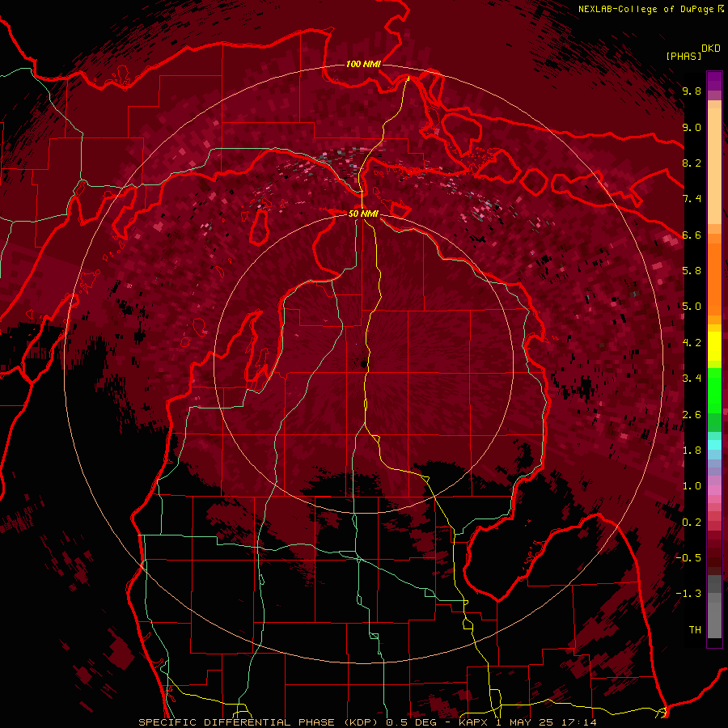Select the 9.8 value on the color scale
The image size is (728, 728).
click(692, 91)
